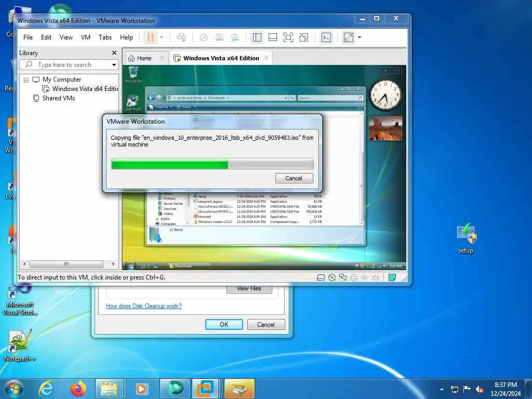This screenshot has height=399, width=532.
Task: Toggle the thumbnail bar view icon
Action: tap(273, 37)
